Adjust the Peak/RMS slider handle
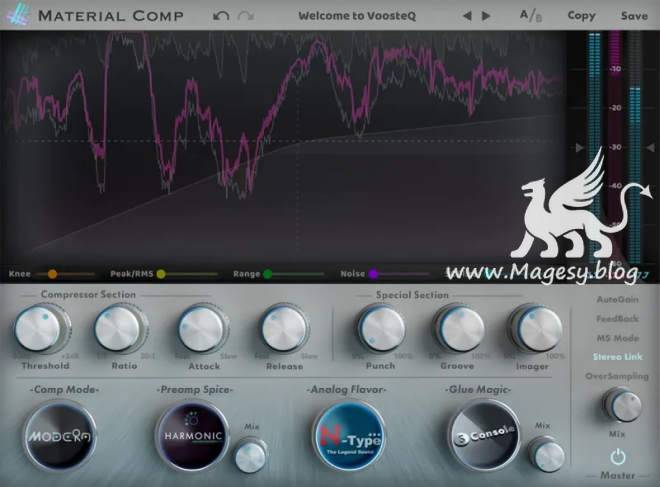 tap(161, 274)
